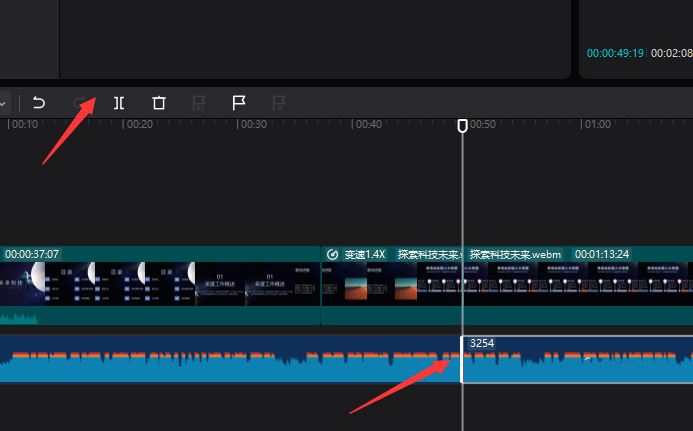The width and height of the screenshot is (693, 431).
Task: Click the greyed flag icon at toolbar end
Action: 279,102
